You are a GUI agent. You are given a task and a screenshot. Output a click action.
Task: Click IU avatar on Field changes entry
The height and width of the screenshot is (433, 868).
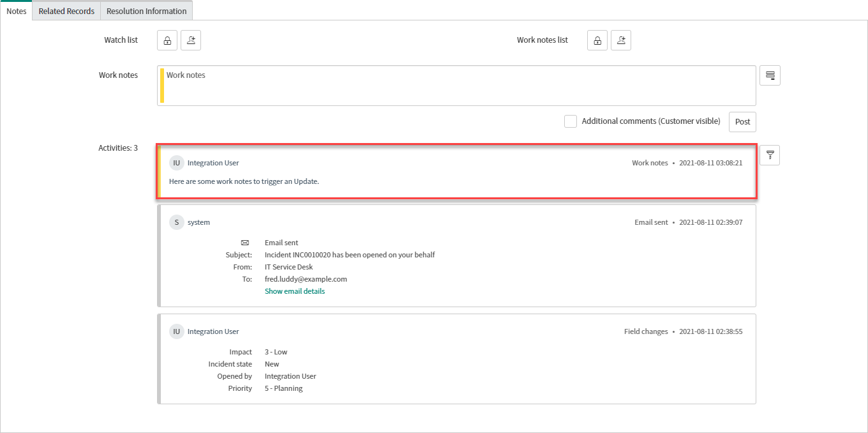(x=176, y=331)
